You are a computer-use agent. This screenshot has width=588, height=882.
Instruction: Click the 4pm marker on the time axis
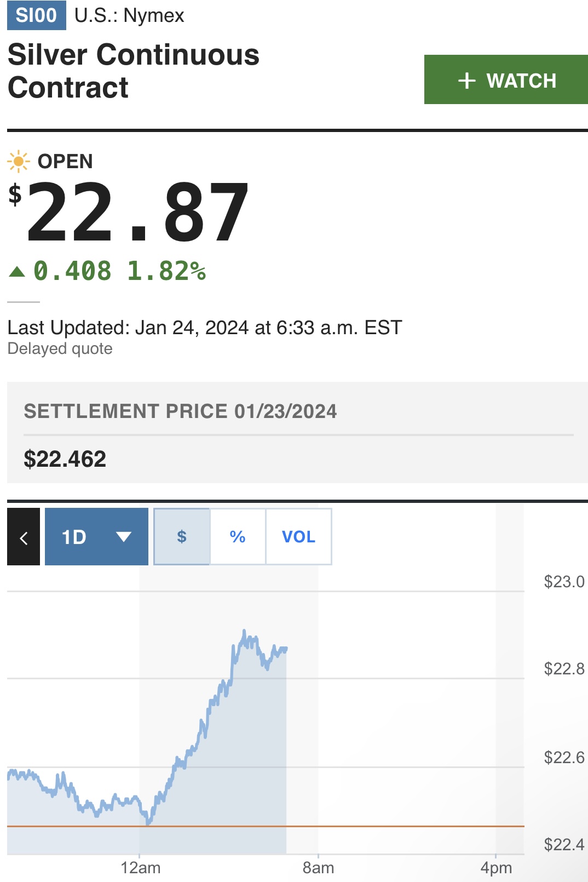496,868
